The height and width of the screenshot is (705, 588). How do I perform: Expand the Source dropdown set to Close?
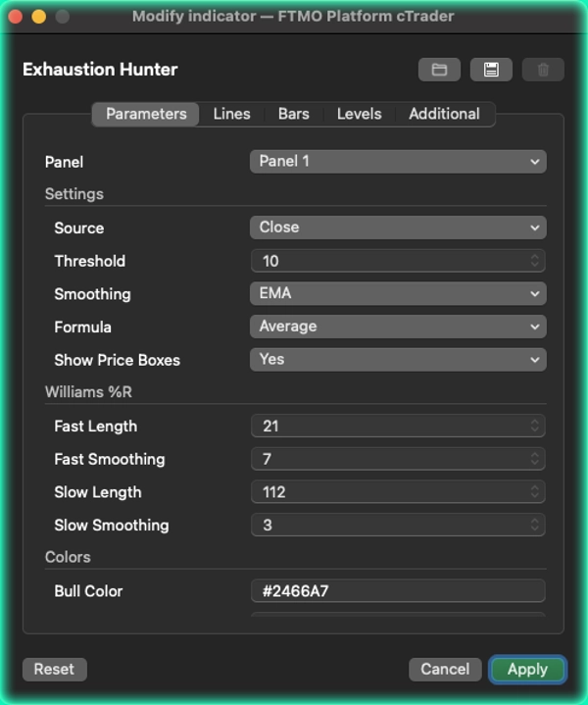[398, 227]
